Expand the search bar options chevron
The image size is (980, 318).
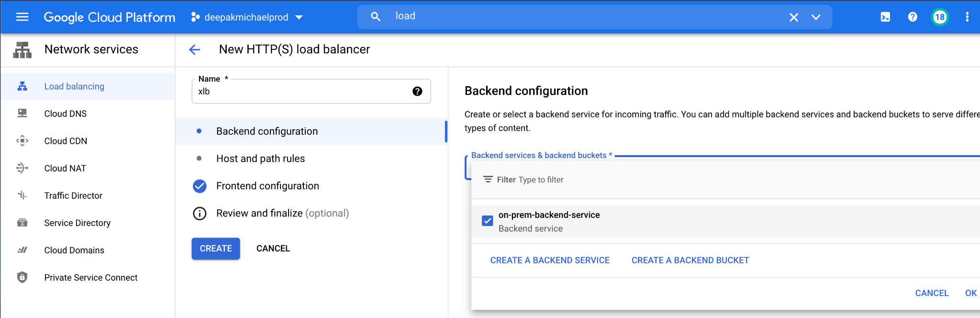[816, 17]
